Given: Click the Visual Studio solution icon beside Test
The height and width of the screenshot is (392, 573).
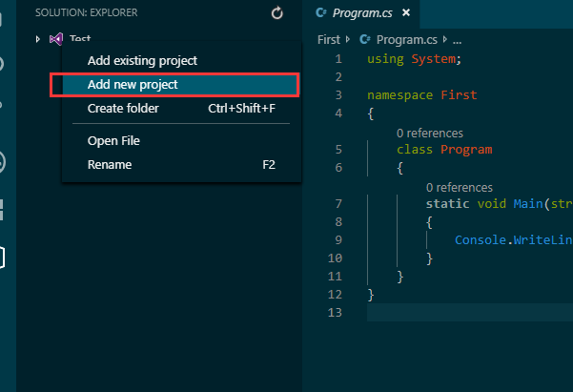Looking at the screenshot, I should (55, 39).
